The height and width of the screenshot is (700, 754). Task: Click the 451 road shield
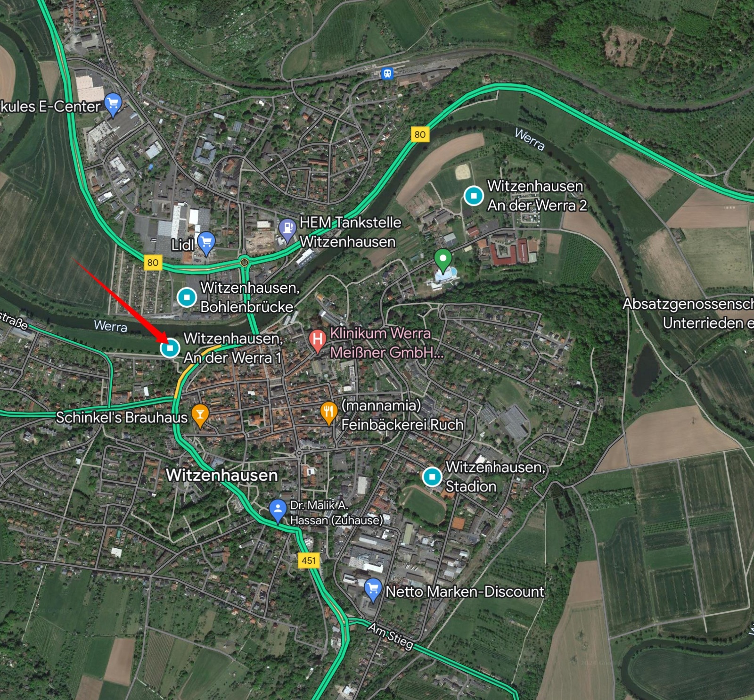click(x=309, y=560)
